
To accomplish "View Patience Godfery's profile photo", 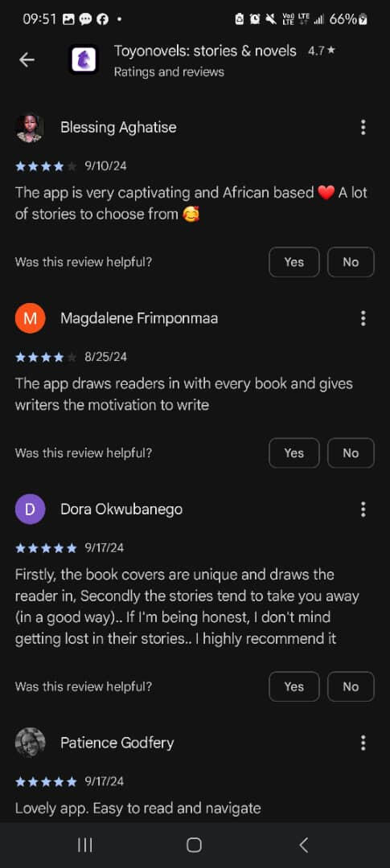I will tap(30, 743).
